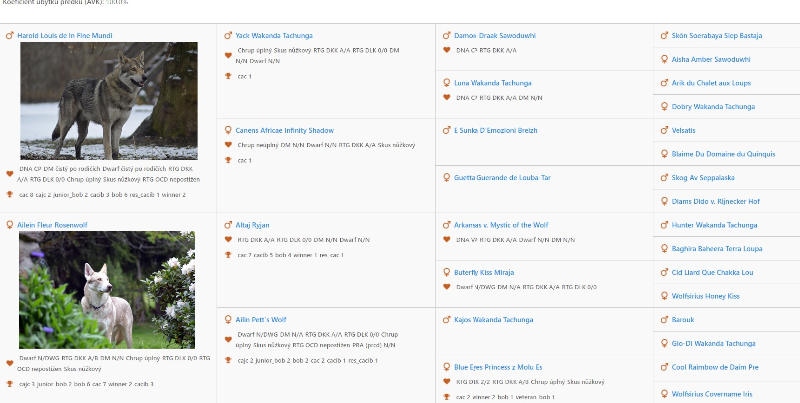Open Altaj Ryjan pedigree link
The image size is (800, 403).
(x=253, y=225)
